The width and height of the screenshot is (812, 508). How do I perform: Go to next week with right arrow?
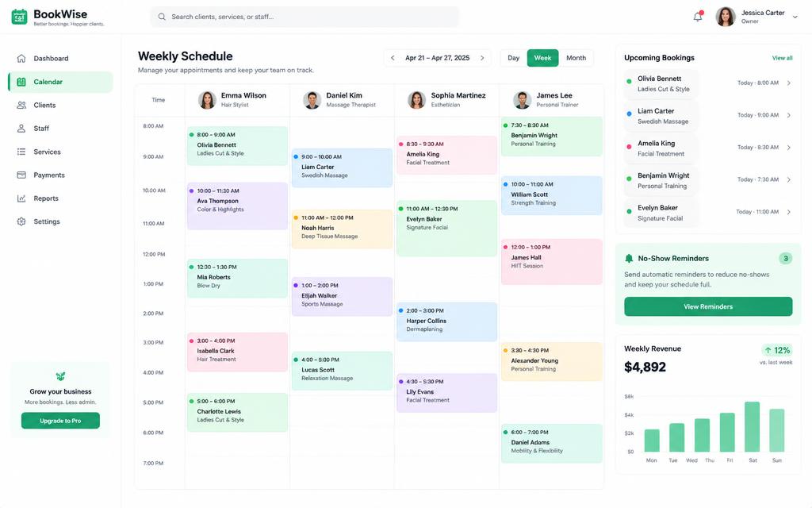482,58
